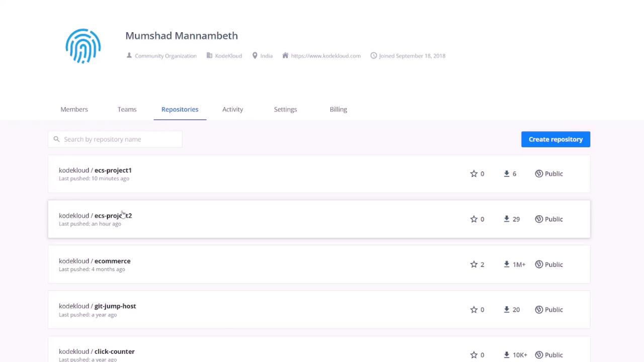Screen dimensions: 644x362
Task: Click the star icon for git-jump-host
Action: click(473, 310)
